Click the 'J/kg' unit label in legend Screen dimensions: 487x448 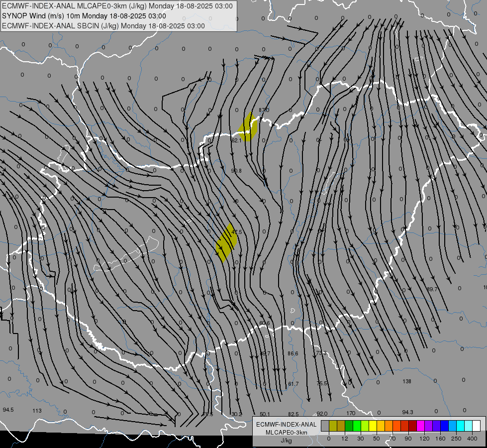[x=287, y=441]
